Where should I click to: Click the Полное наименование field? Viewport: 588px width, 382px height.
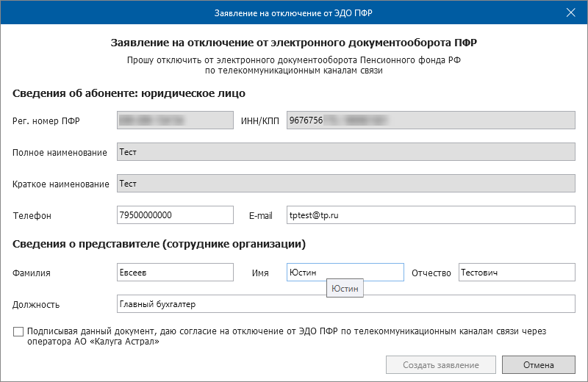point(345,152)
